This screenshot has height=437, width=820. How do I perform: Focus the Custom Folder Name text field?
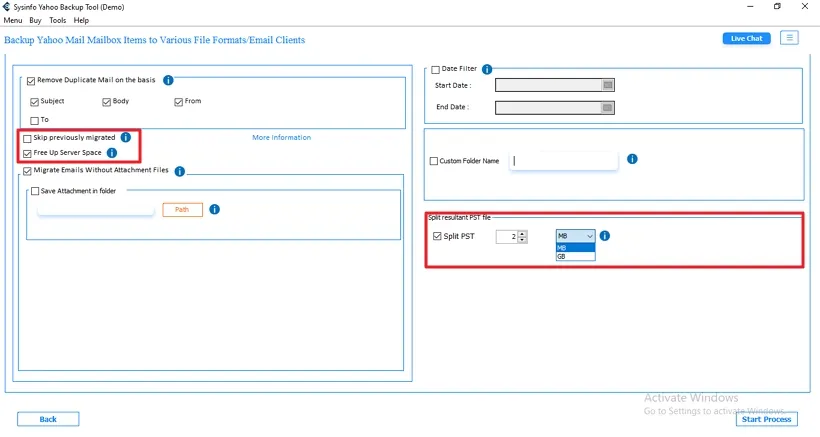coord(564,161)
